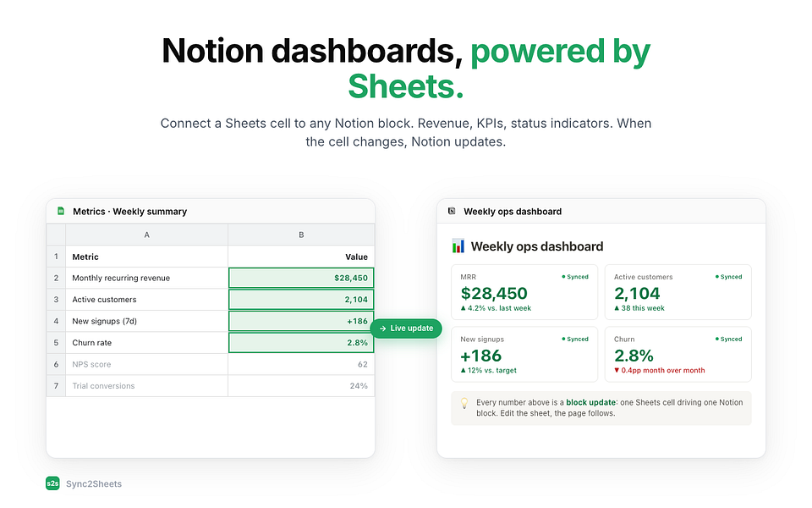Click '0.4pp month over month' on Churn card
The width and height of the screenshot is (812, 508).
[x=659, y=370]
